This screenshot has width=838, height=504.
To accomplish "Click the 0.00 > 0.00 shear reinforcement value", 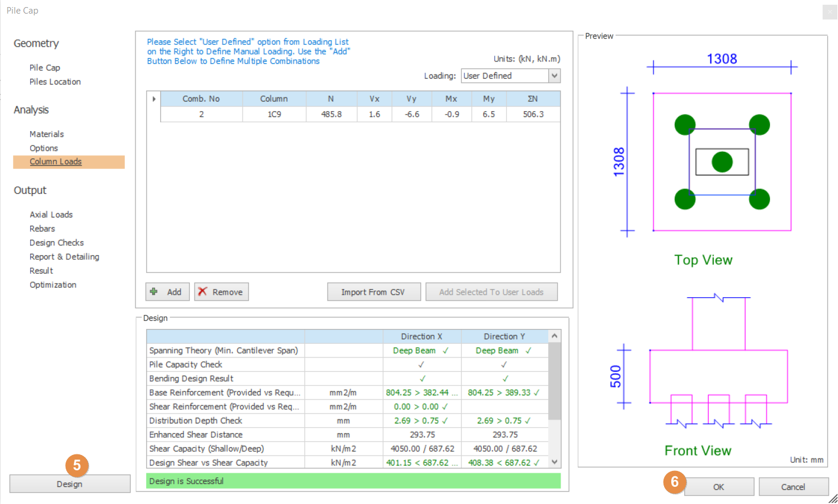I will coord(421,407).
